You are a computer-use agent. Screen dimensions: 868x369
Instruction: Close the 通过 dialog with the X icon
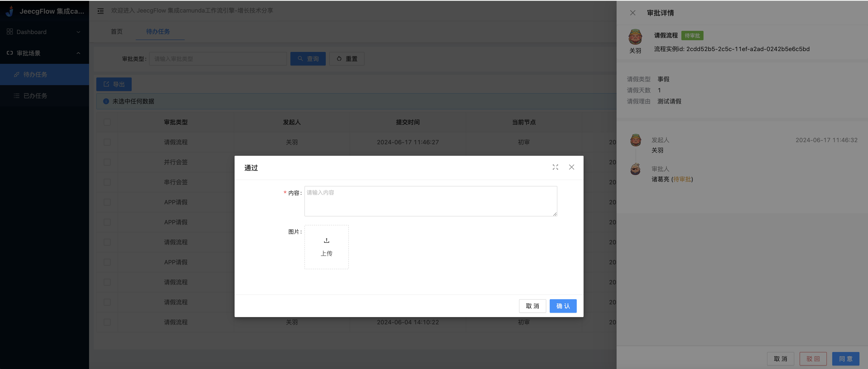(571, 167)
